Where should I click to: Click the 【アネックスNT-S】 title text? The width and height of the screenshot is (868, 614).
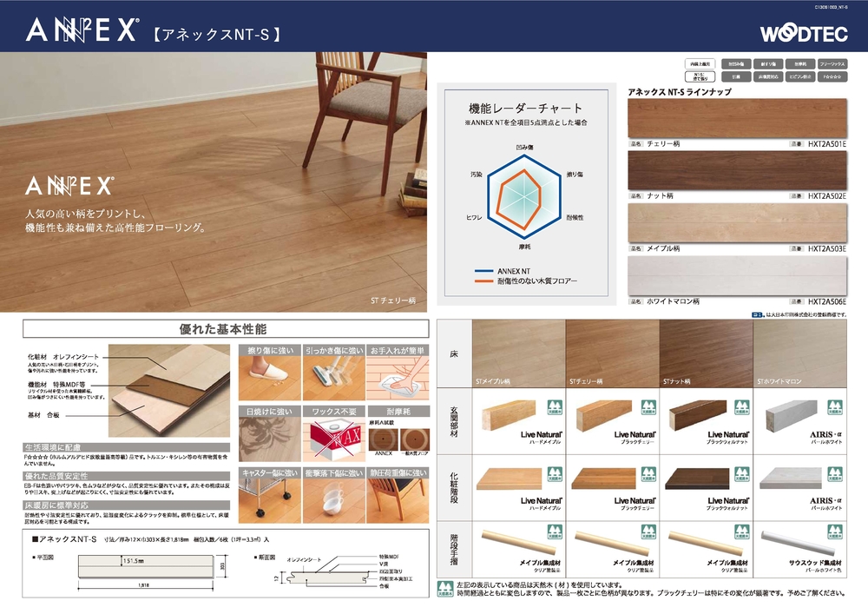(x=216, y=35)
